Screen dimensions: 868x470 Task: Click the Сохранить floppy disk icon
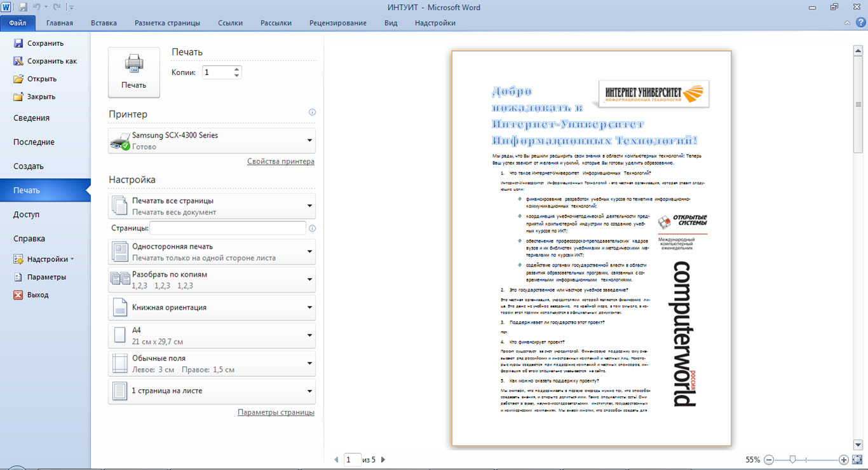[18, 43]
